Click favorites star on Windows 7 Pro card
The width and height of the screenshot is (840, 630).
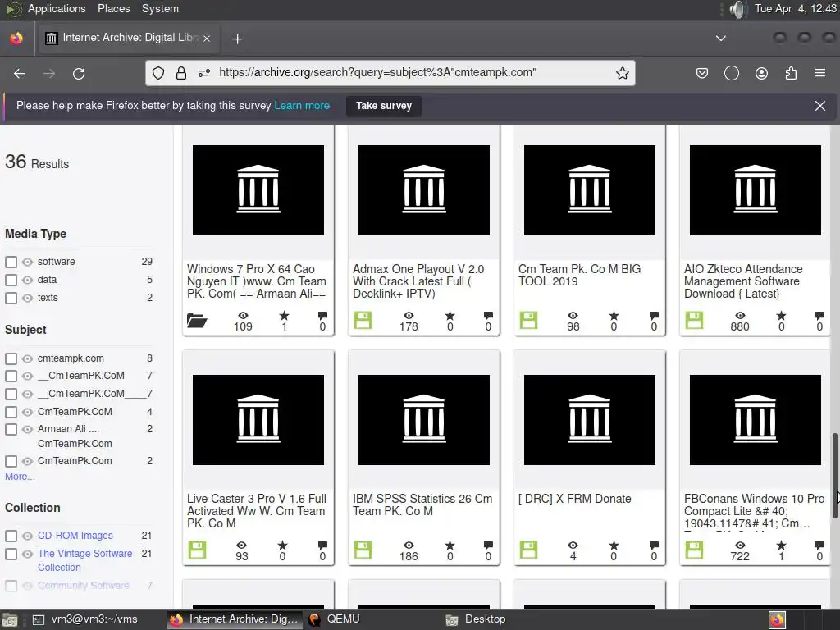[x=285, y=316]
